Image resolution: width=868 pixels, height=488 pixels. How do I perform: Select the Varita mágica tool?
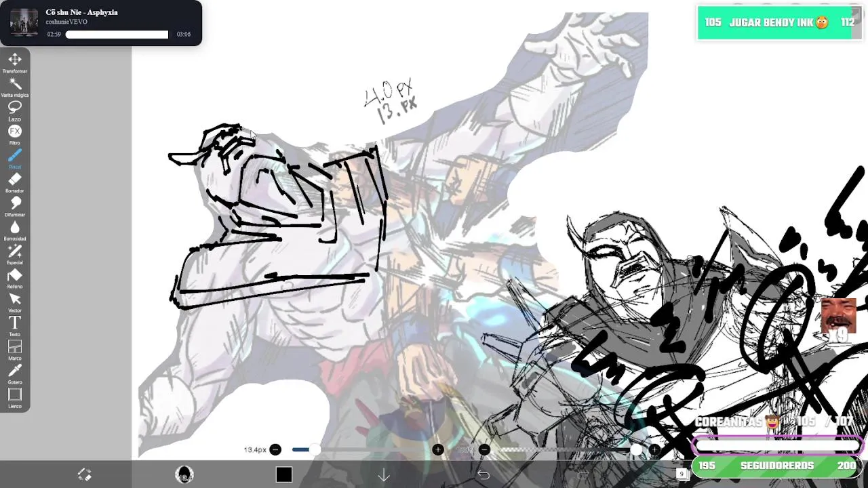pyautogui.click(x=15, y=87)
